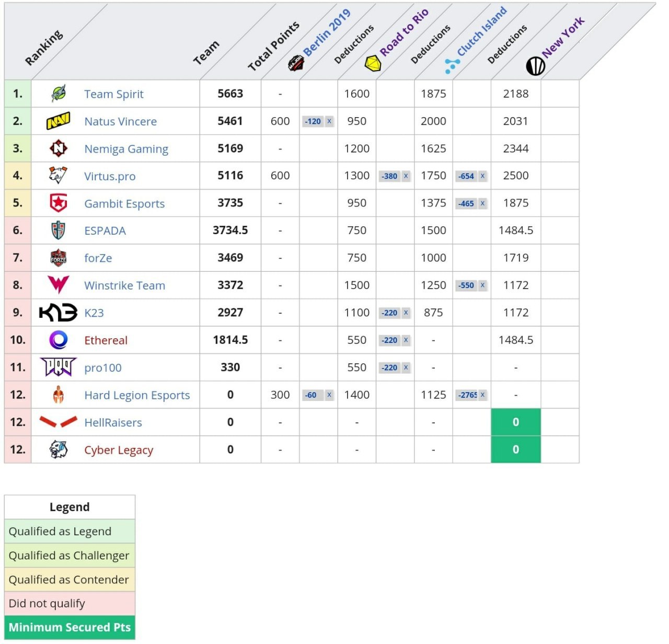Open the Cyber Legacy red link
The image size is (669, 644).
point(119,450)
